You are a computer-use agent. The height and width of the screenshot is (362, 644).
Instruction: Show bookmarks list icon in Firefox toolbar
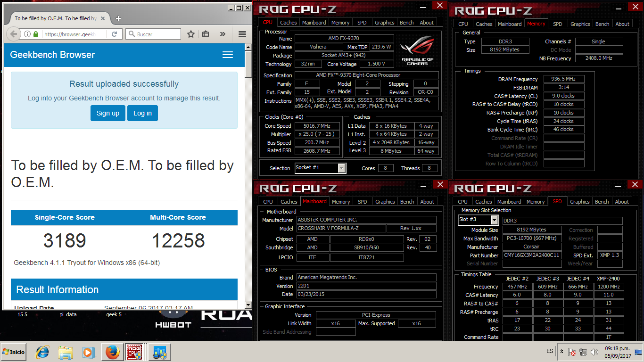coord(206,34)
